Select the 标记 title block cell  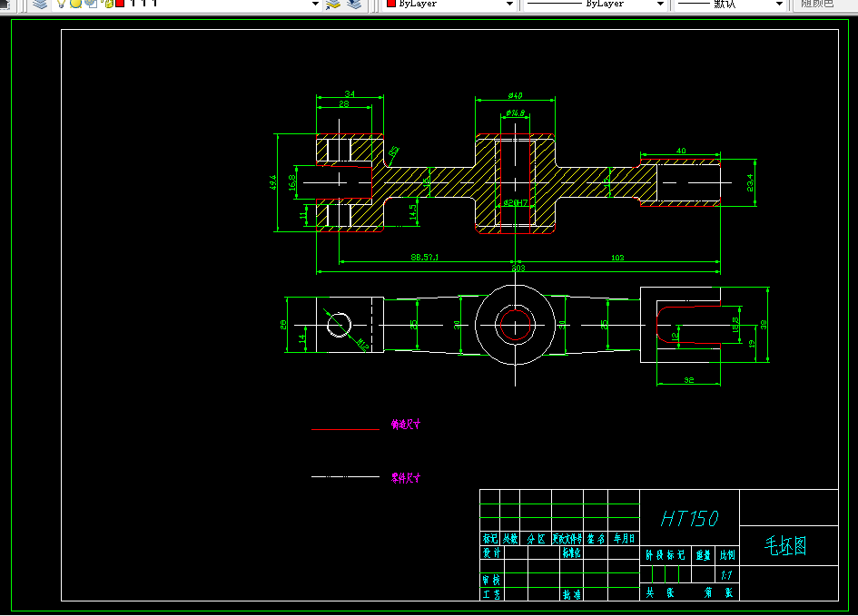pos(489,539)
